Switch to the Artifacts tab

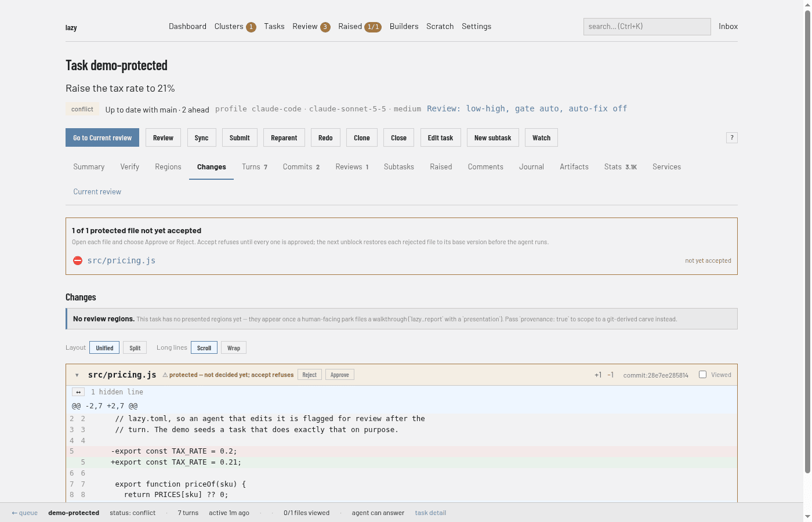(x=574, y=167)
